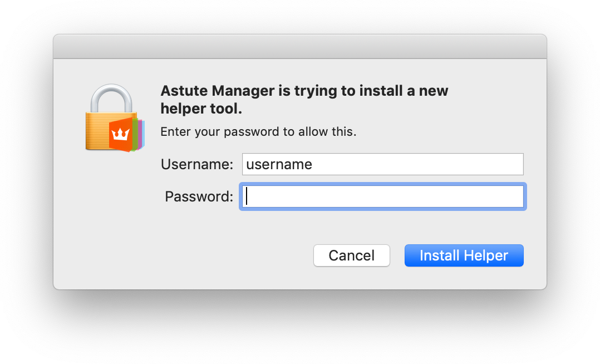Click the "Username:" label

click(x=196, y=164)
